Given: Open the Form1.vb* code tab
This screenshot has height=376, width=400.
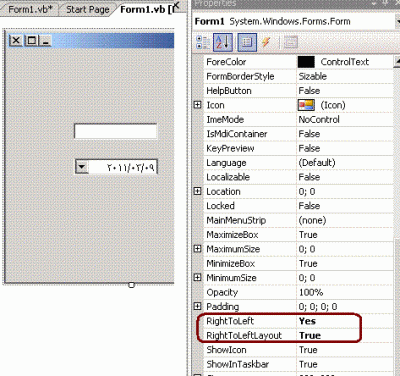Looking at the screenshot, I should click(30, 9).
